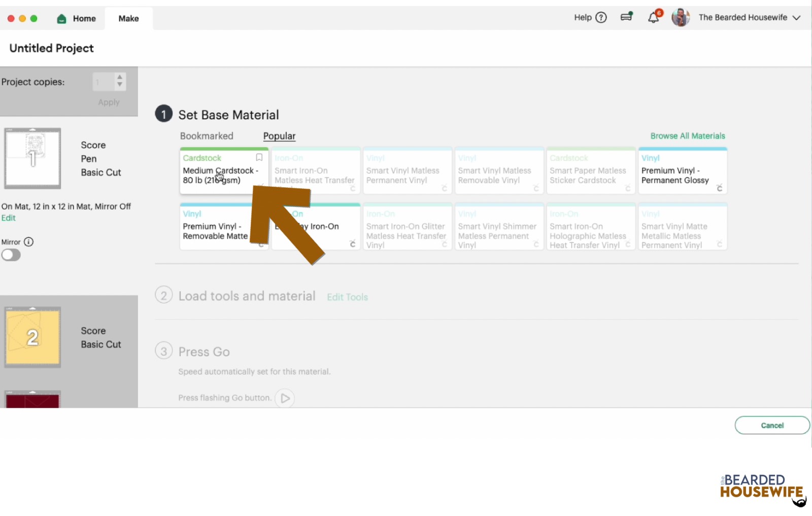Enable the Mirror toggle

click(11, 255)
